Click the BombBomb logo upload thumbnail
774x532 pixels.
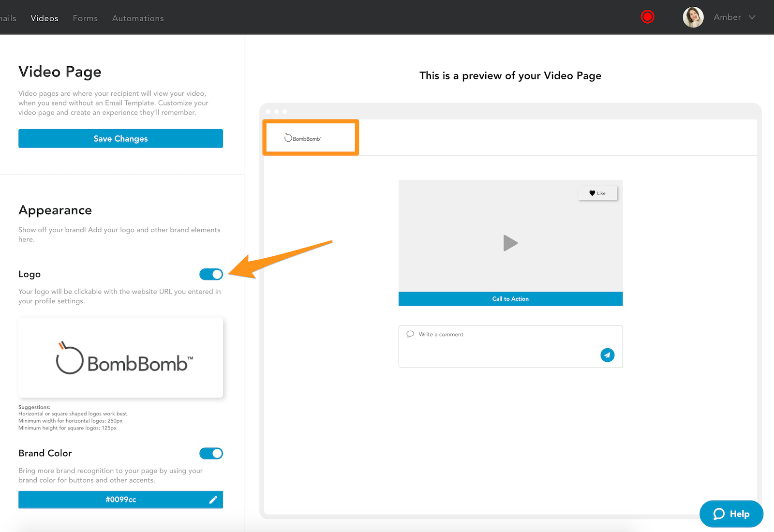pyautogui.click(x=120, y=357)
